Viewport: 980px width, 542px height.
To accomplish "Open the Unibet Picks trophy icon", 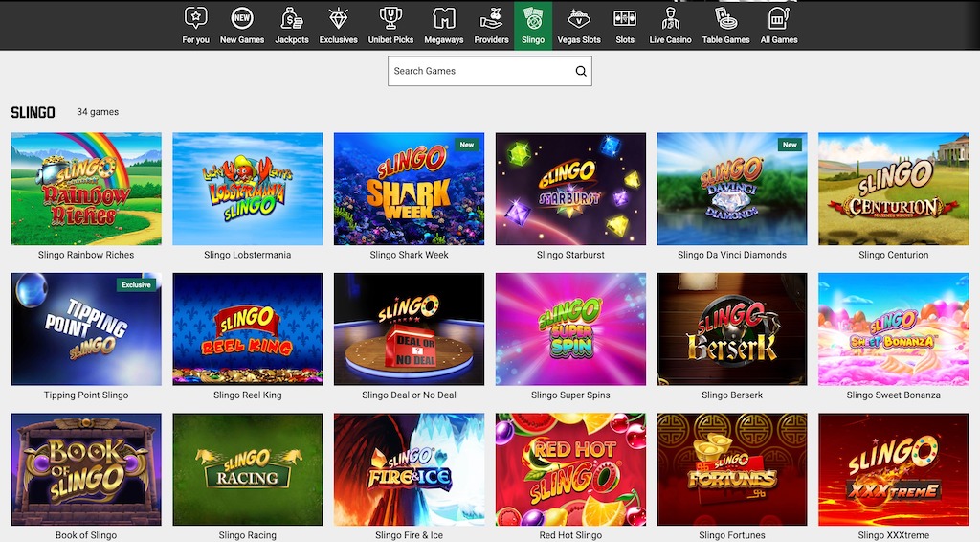I will coord(390,18).
